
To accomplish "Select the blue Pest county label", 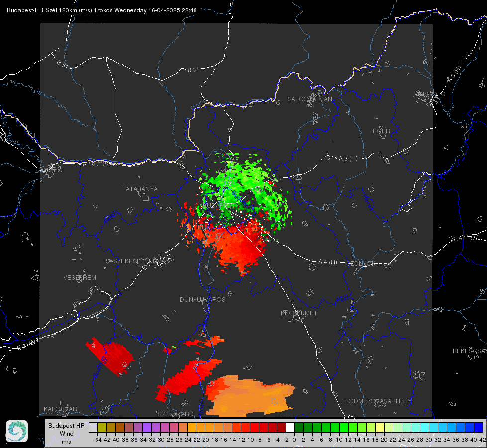I will [x=342, y=300].
